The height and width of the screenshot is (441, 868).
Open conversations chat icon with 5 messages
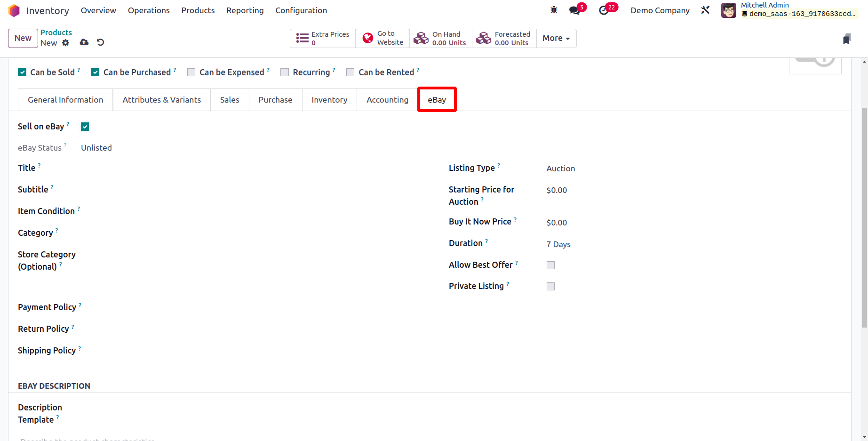pos(575,10)
